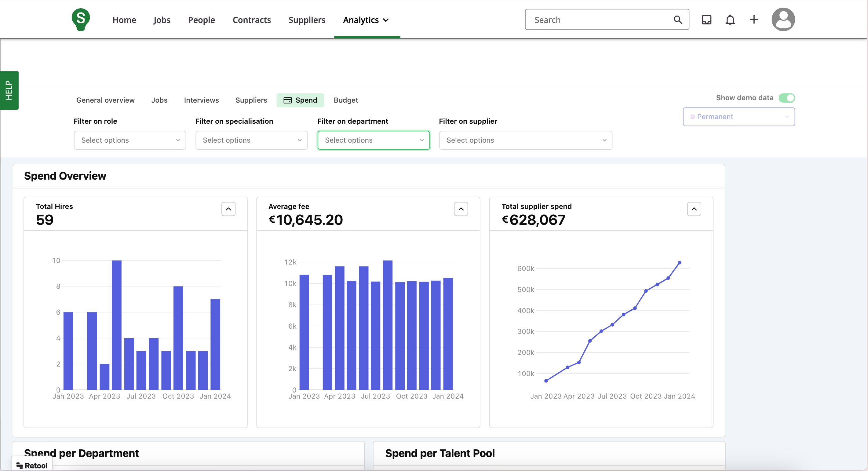Screen dimensions: 868x471
Task: Open the Permanent contract type dropdown
Action: coord(738,117)
